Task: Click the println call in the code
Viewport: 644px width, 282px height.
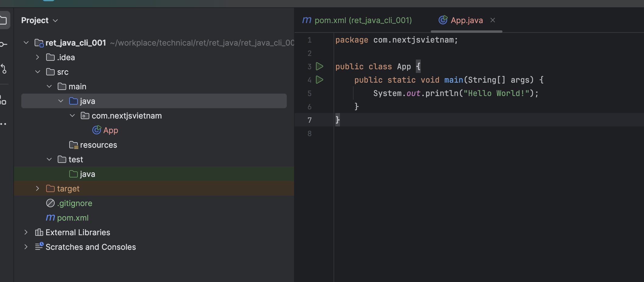Action: tap(442, 93)
